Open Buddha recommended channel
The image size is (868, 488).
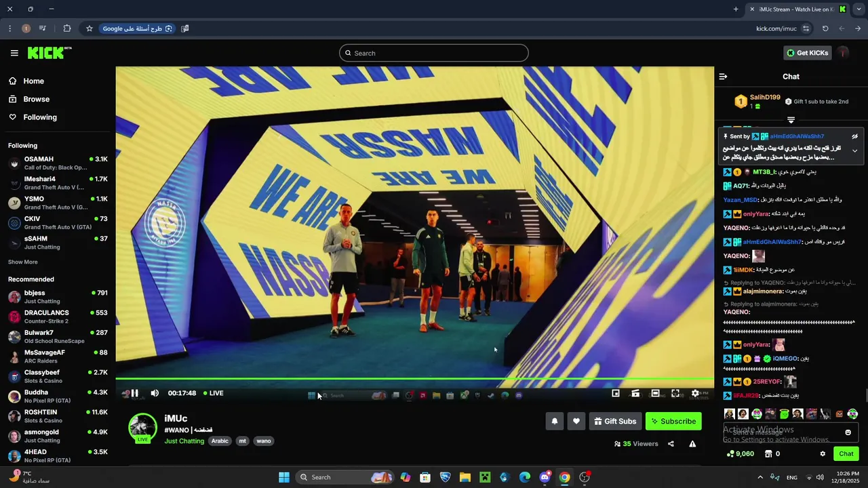(x=58, y=396)
